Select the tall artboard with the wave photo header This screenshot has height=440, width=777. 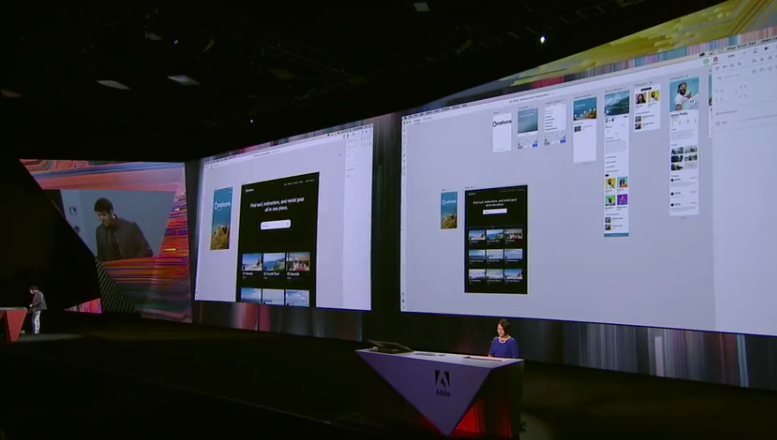[616, 160]
